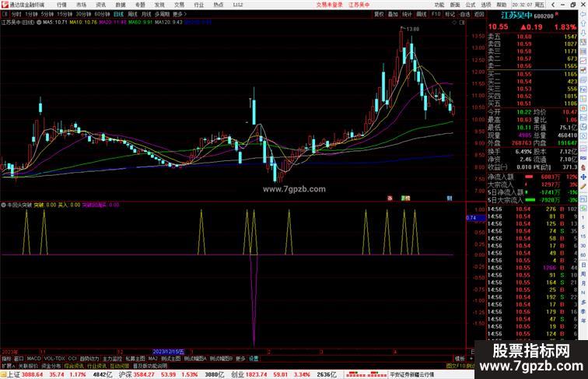Click the 叠加 overlay button
Image resolution: width=588 pixels, height=379 pixels.
pos(393,14)
